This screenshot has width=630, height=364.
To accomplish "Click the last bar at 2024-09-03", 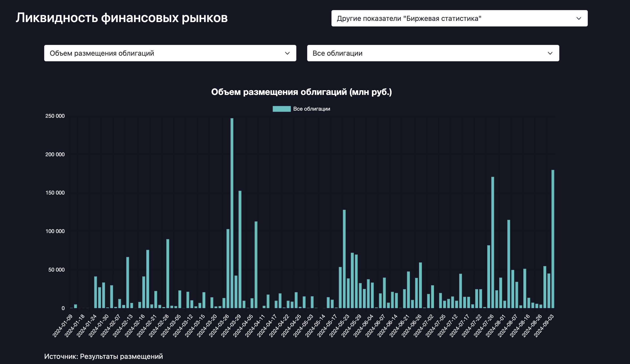I will [553, 239].
